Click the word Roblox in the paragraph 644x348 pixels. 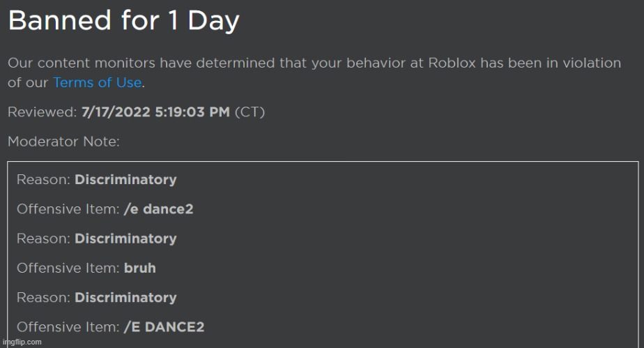pyautogui.click(x=452, y=63)
